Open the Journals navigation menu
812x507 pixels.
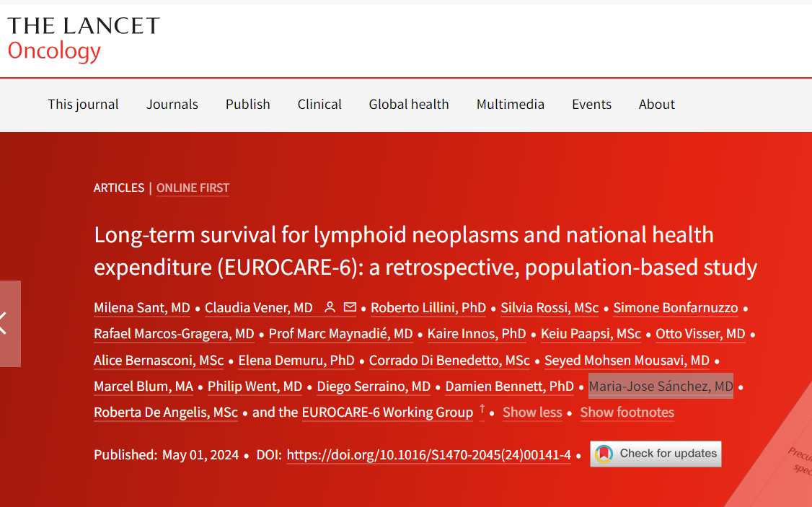point(172,105)
